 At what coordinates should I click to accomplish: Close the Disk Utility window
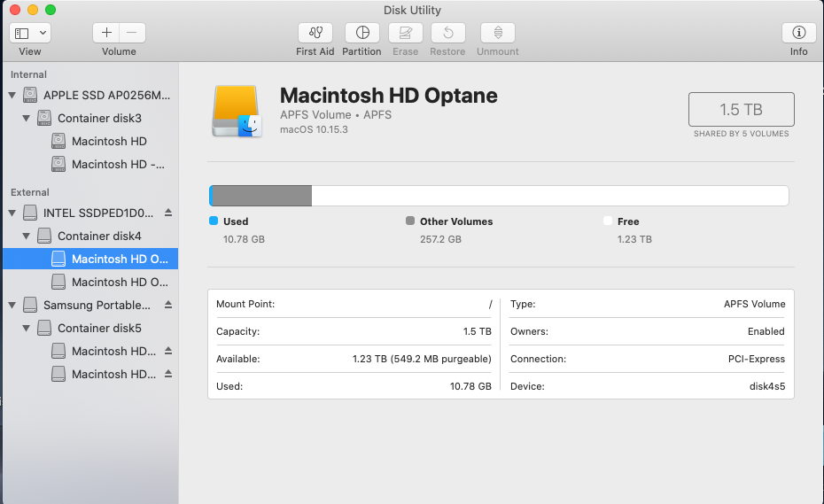15,10
